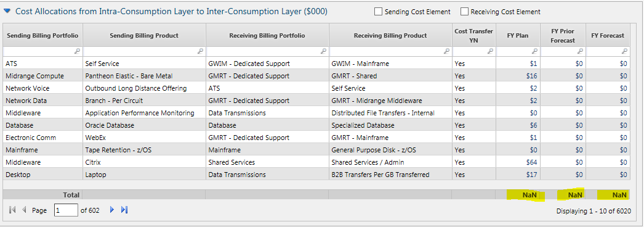644x227 pixels.
Task: Click the Receiving Billing Product filter search icon
Action: coord(447,51)
